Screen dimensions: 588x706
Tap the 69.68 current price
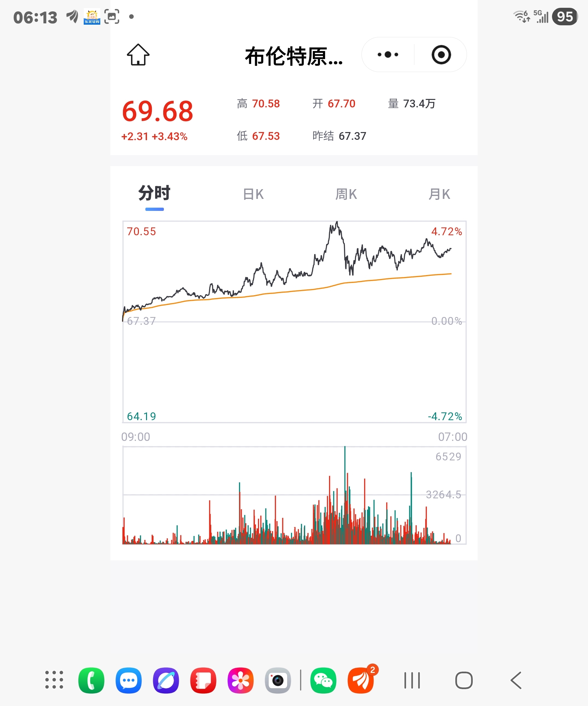[157, 111]
